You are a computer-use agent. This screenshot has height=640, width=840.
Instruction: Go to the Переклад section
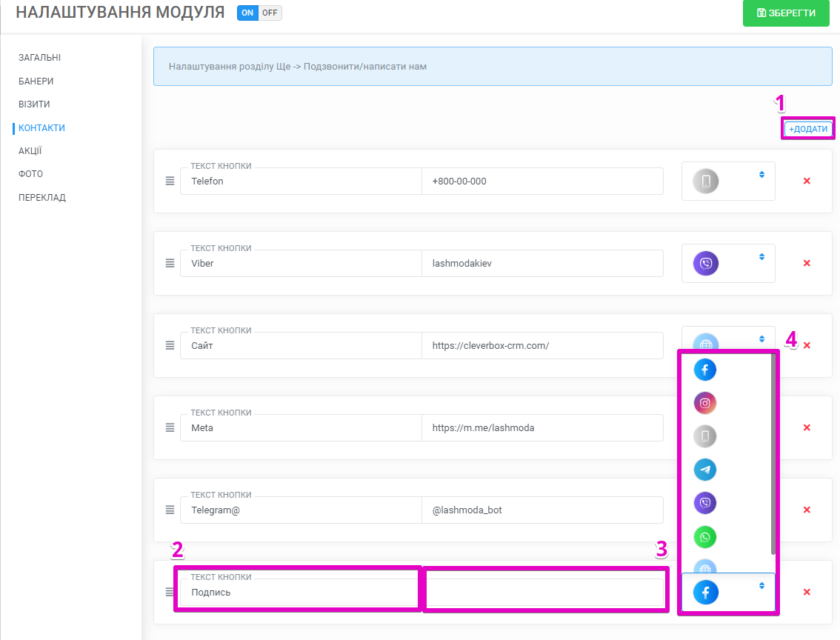tap(42, 198)
